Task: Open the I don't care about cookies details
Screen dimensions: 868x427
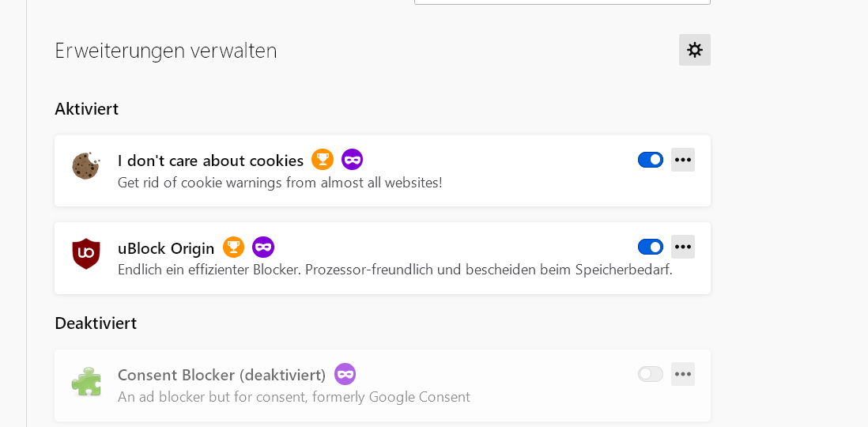Action: [x=210, y=161]
